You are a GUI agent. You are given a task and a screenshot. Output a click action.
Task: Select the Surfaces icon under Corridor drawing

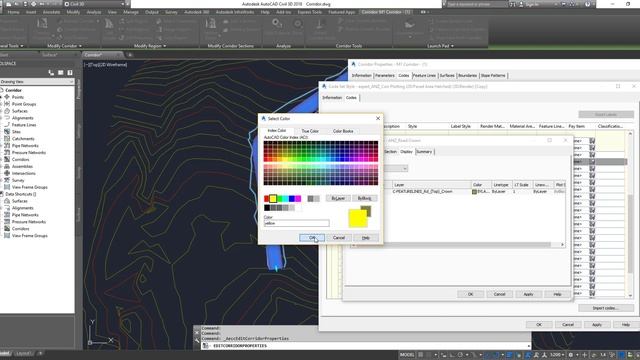[x=7, y=111]
